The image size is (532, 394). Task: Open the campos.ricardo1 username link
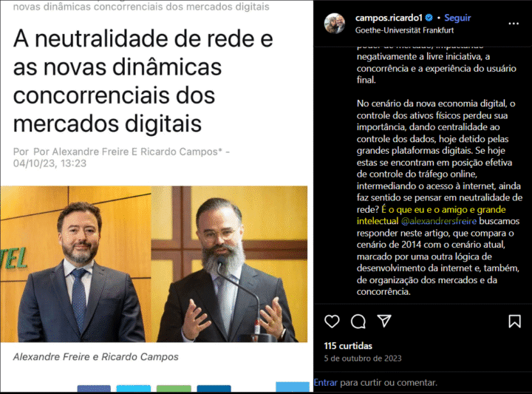point(389,18)
